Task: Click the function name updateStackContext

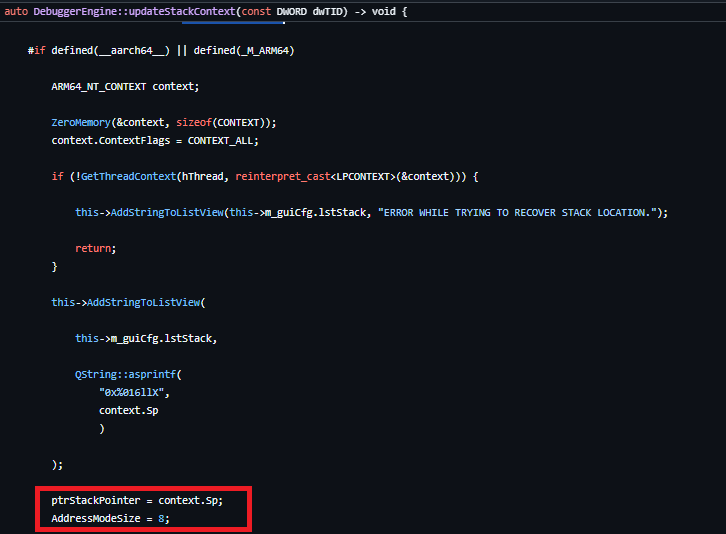Action: 182,12
